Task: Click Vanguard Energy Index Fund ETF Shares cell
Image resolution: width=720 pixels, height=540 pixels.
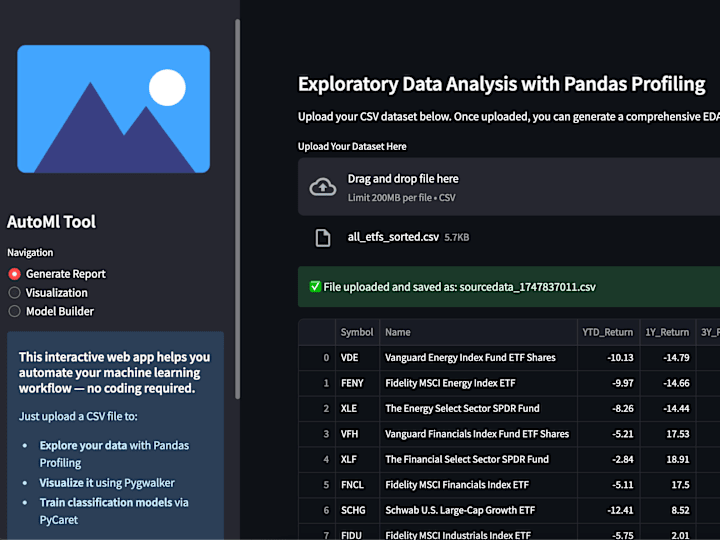Action: point(478,358)
